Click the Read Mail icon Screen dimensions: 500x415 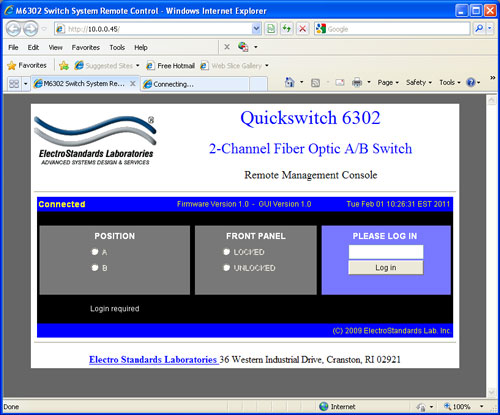click(339, 82)
